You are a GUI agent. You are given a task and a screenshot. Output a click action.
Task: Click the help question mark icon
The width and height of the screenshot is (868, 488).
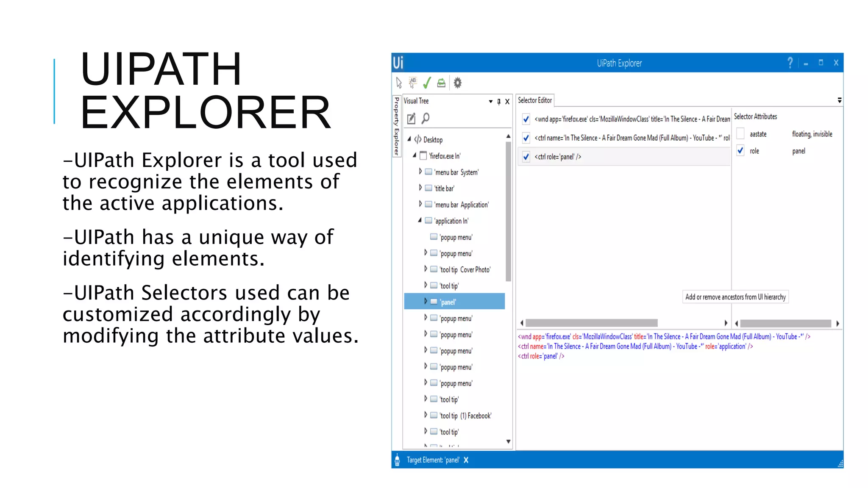click(790, 63)
